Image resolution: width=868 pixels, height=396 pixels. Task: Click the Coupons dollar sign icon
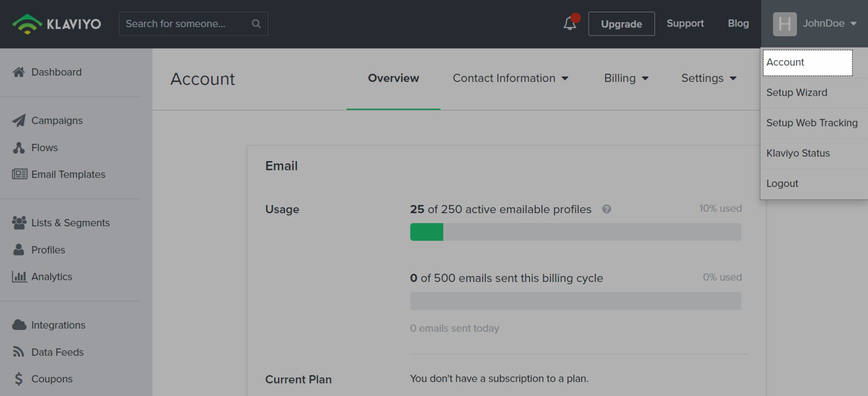[x=19, y=379]
